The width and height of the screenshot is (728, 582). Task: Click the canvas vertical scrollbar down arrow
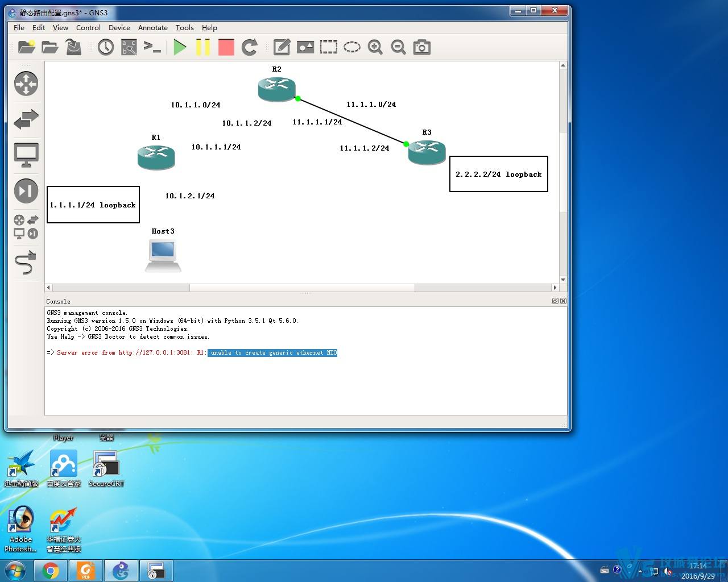563,280
